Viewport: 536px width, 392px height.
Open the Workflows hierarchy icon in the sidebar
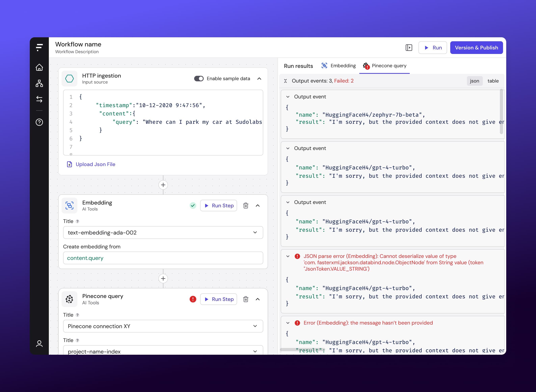tap(39, 84)
